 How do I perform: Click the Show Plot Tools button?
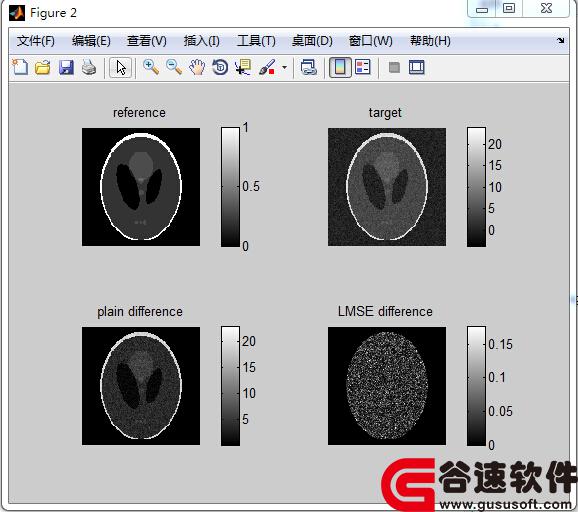pyautogui.click(x=417, y=67)
